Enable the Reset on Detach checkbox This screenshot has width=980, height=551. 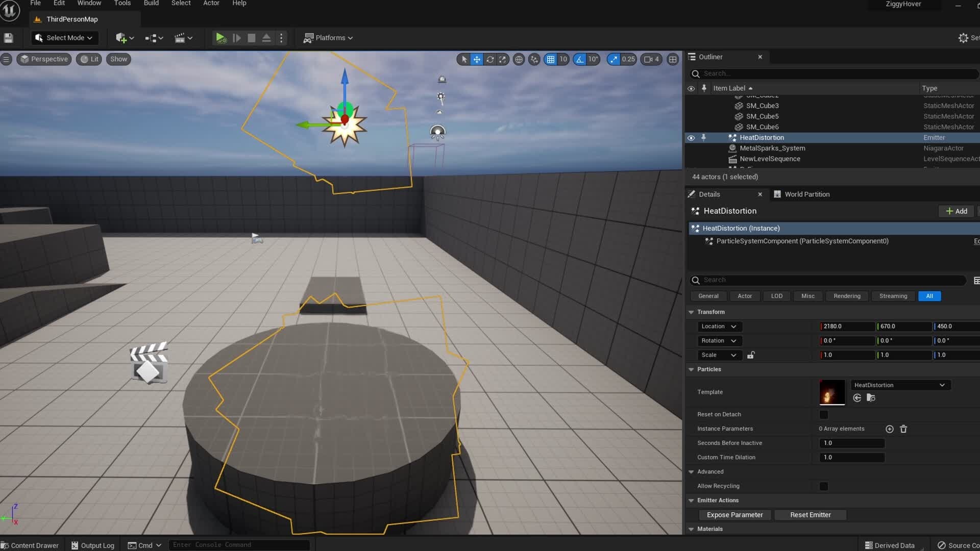tap(824, 414)
